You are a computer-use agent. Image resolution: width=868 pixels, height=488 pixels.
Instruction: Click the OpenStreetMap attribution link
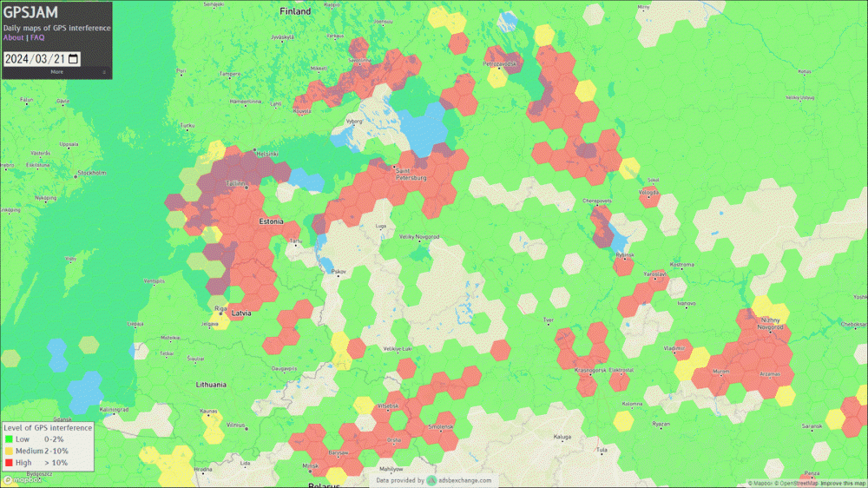(x=798, y=483)
